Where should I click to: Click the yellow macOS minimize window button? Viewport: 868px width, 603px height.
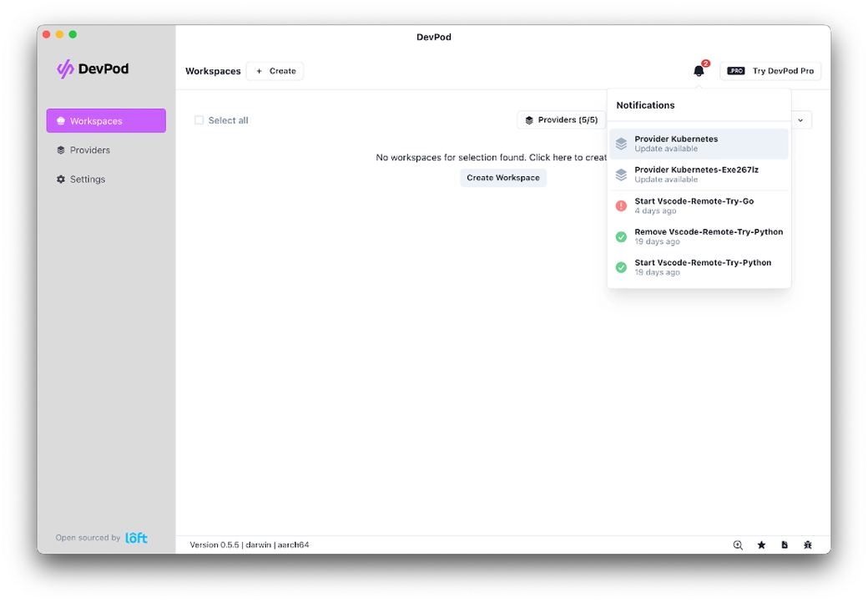(x=59, y=34)
